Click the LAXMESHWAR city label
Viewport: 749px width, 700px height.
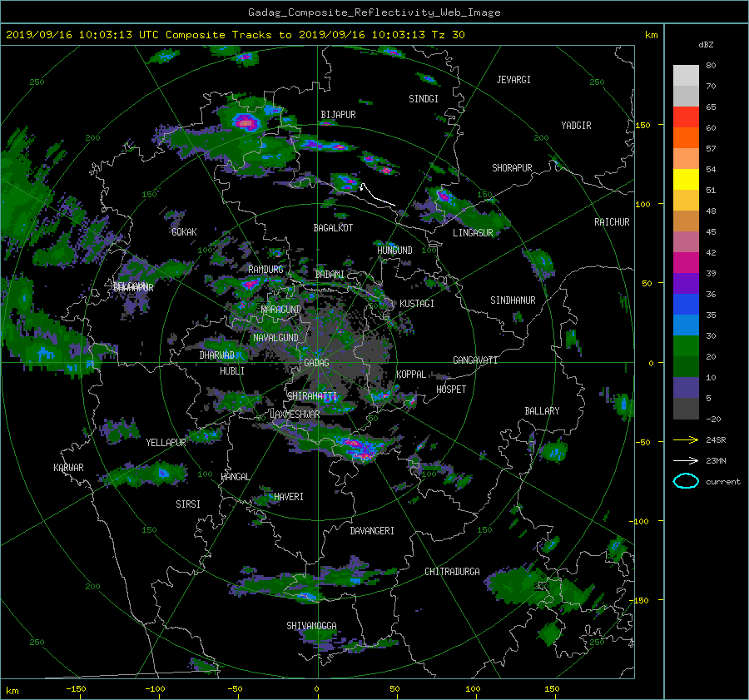295,415
